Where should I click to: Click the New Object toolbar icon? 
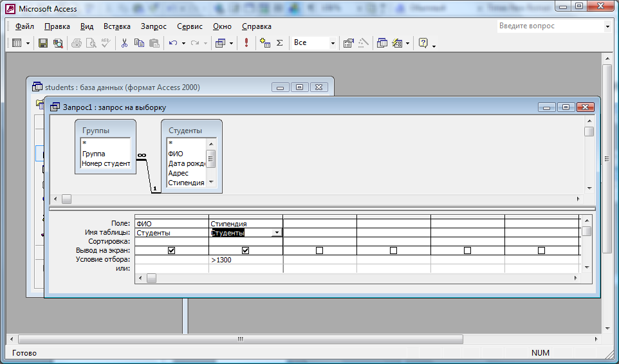[397, 43]
